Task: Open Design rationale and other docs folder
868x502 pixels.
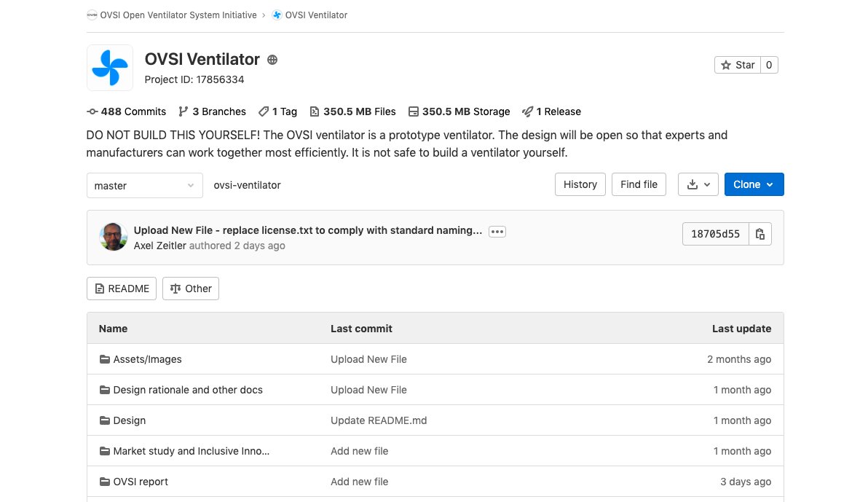Action: 188,390
